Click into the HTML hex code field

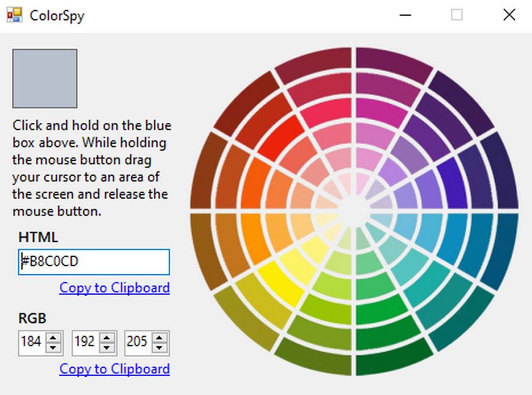(95, 262)
